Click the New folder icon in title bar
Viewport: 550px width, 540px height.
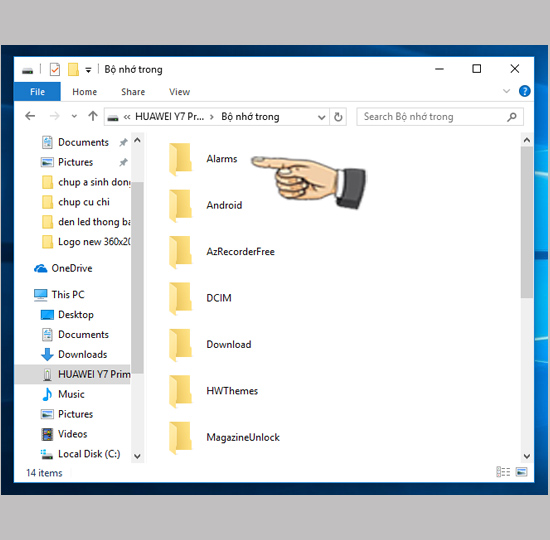coord(73,69)
